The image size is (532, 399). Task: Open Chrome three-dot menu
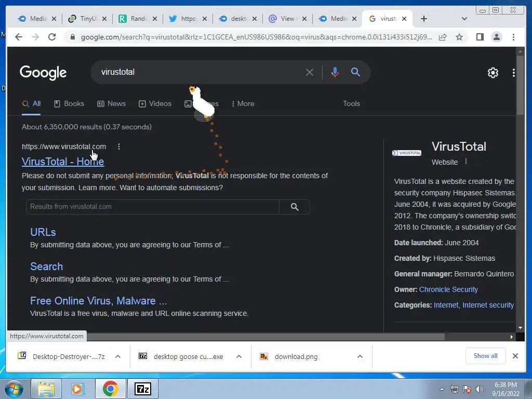coord(513,37)
